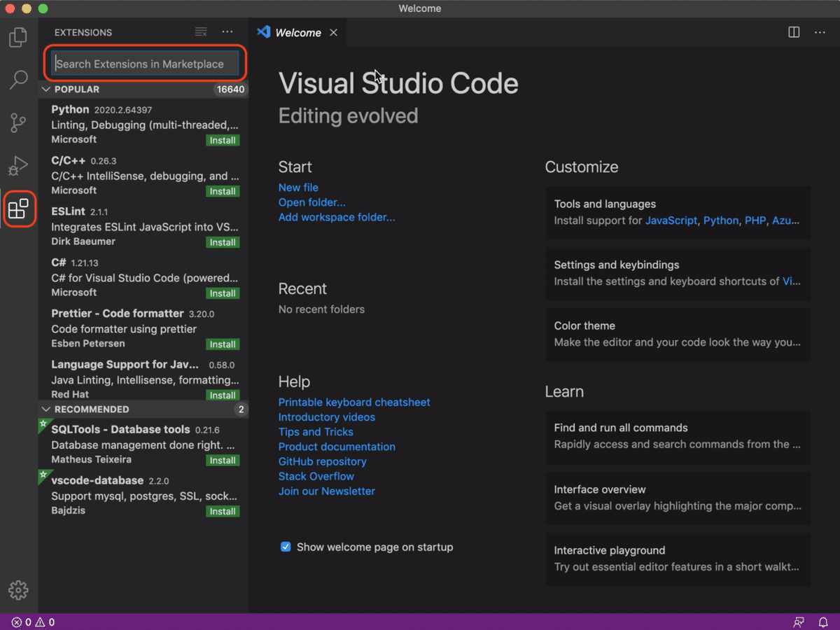This screenshot has height=630, width=840.
Task: Select the Python extension title
Action: click(x=70, y=110)
